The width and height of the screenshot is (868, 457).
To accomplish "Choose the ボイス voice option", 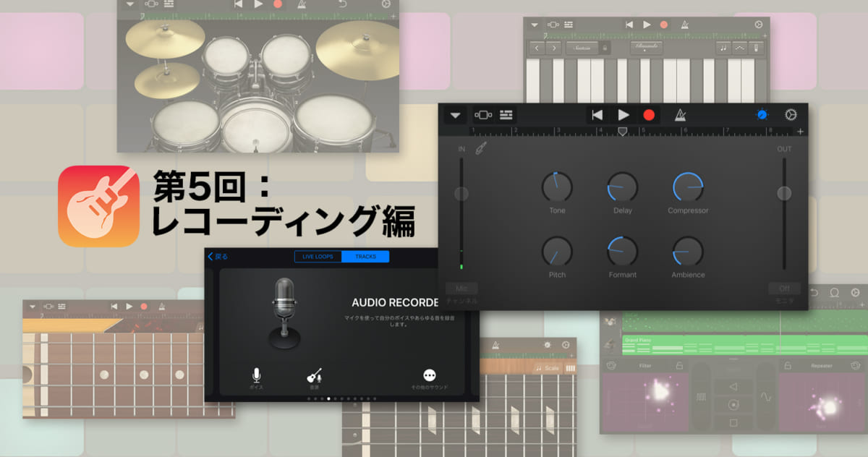I will click(256, 379).
